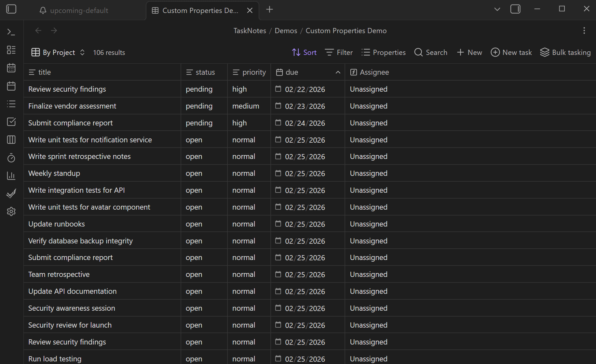Select the dashboard icon in the sidebar
The image size is (596, 364).
pos(11,50)
